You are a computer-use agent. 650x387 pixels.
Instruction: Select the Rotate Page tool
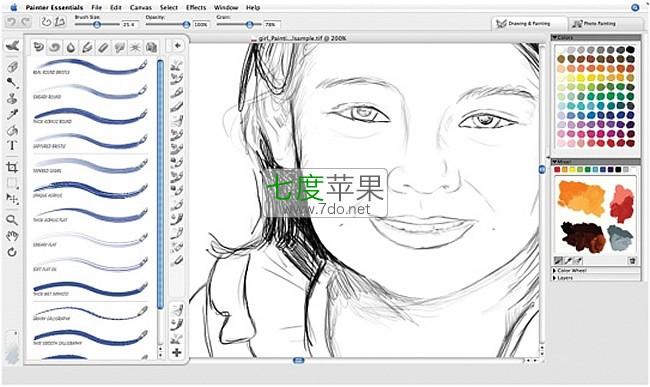tap(12, 252)
